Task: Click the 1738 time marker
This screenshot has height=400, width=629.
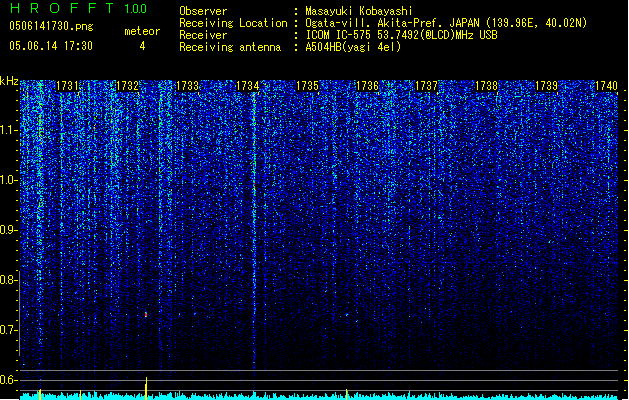Action: 486,86
